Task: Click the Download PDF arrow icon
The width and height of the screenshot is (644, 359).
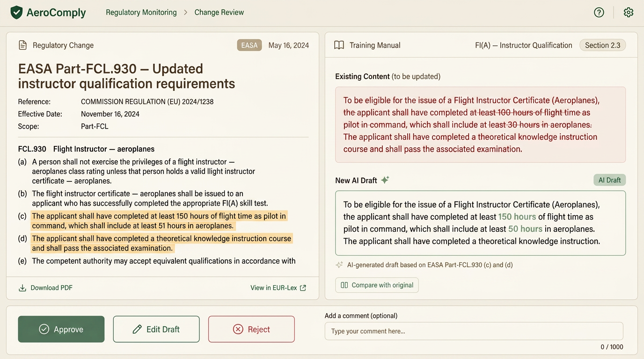Action: pos(22,288)
